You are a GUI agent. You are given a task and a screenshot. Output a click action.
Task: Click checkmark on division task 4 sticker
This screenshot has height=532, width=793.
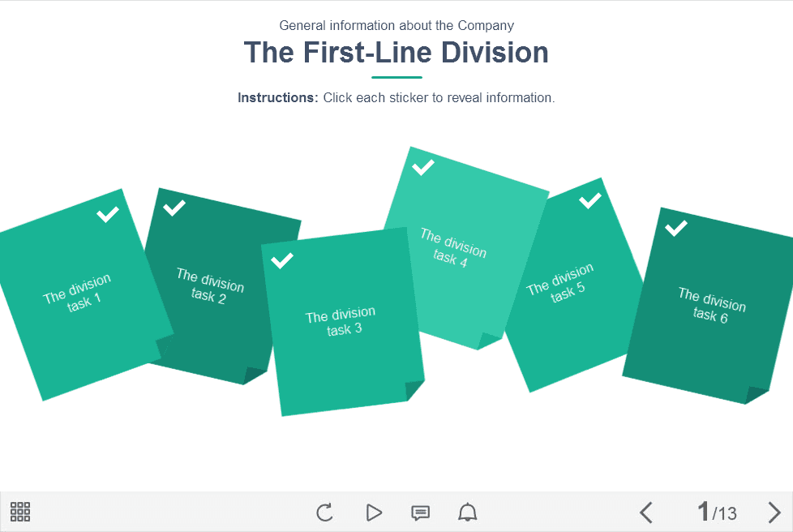[x=423, y=167]
